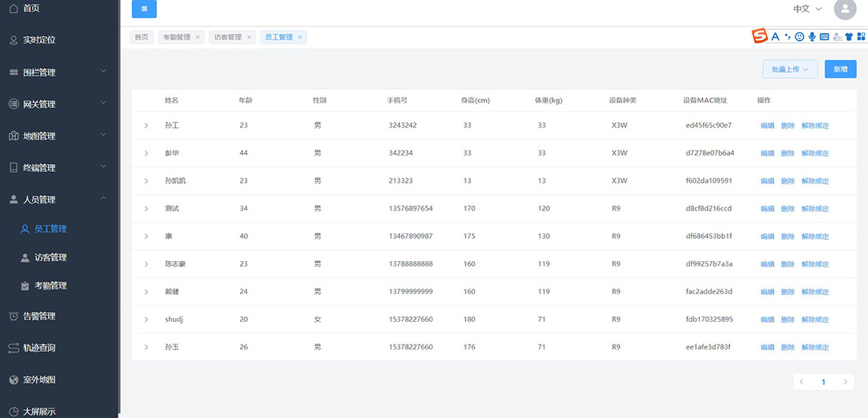Click 解除绑定 for 孙凯凯
868x418 pixels.
(x=815, y=181)
